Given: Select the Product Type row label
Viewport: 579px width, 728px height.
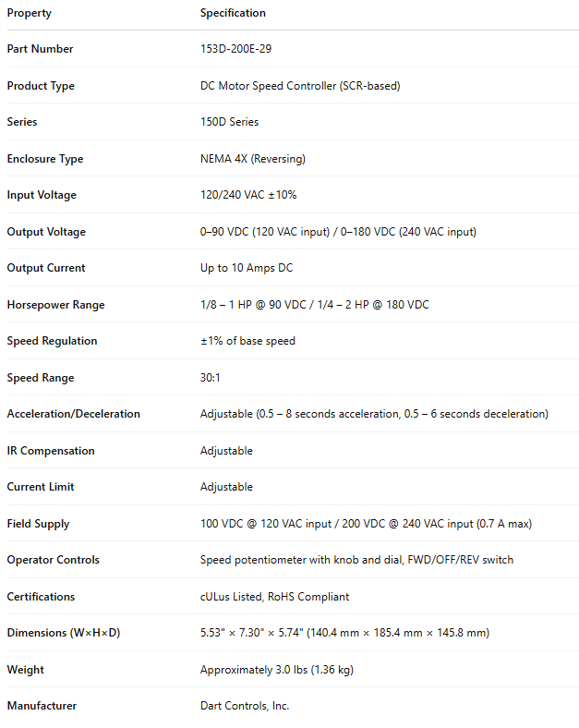Looking at the screenshot, I should pyautogui.click(x=41, y=86).
